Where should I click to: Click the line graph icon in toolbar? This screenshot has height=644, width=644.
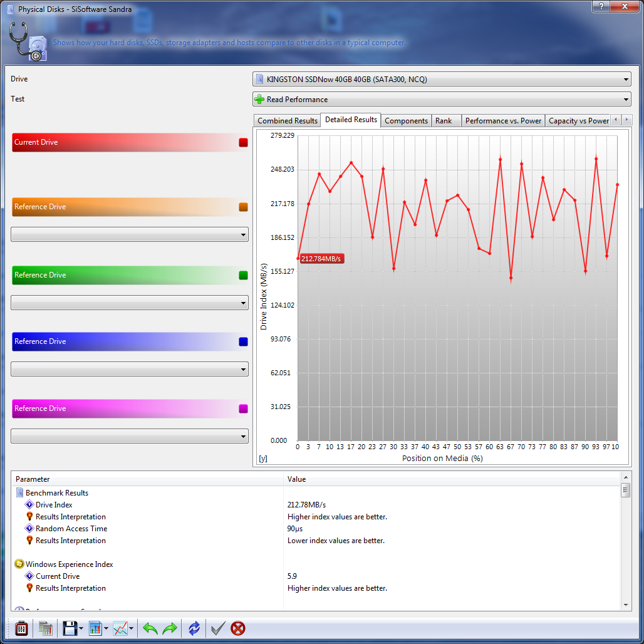[x=120, y=628]
